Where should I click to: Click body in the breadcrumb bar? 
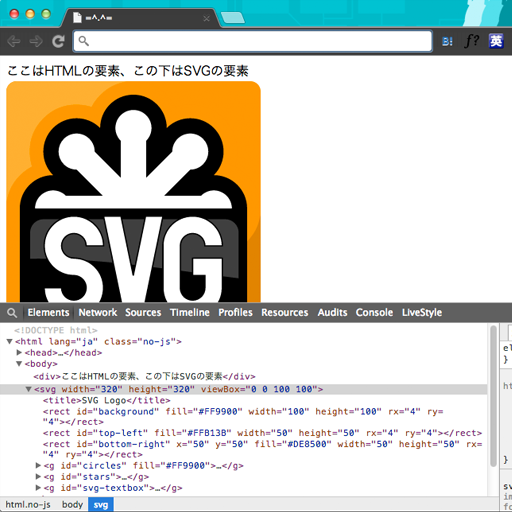click(x=72, y=505)
